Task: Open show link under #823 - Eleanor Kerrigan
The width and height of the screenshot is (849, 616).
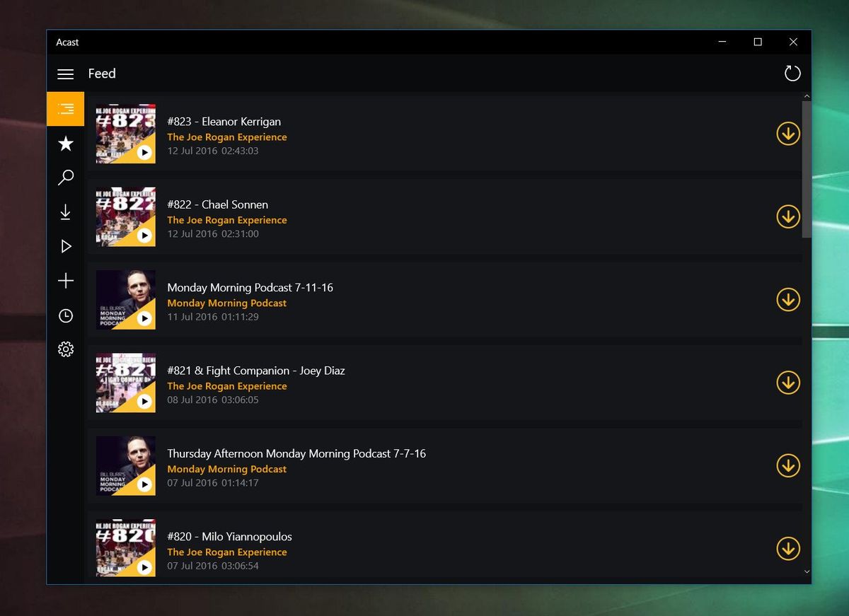Action: 227,137
